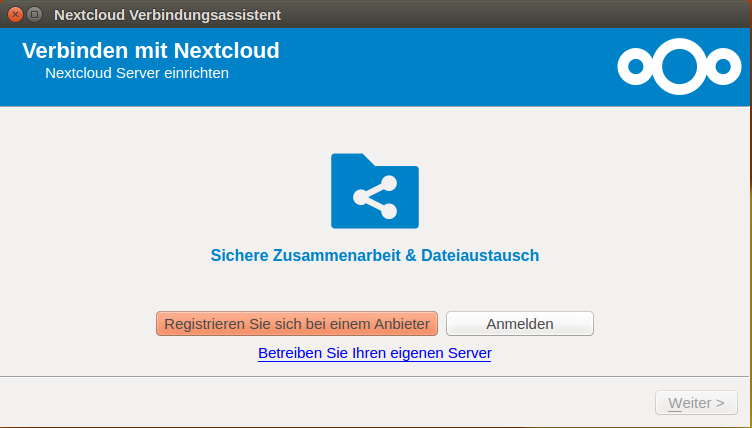Click the 'Verbinden mit Nextcloud' heading
Viewport: 752px width, 428px height.
151,50
